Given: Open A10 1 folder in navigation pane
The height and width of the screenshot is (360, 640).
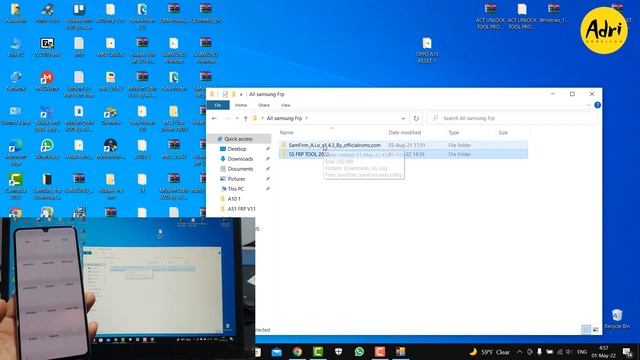Looking at the screenshot, I should coord(233,199).
